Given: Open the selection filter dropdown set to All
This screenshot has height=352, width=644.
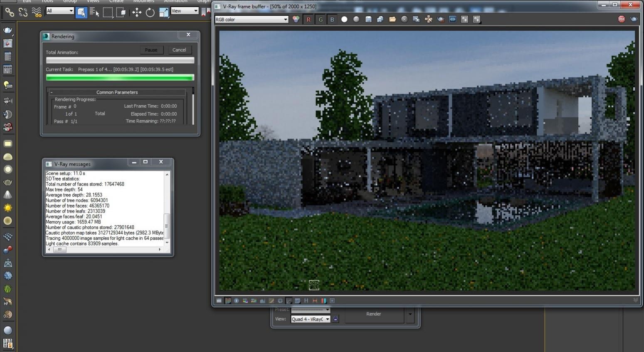Looking at the screenshot, I should point(59,10).
